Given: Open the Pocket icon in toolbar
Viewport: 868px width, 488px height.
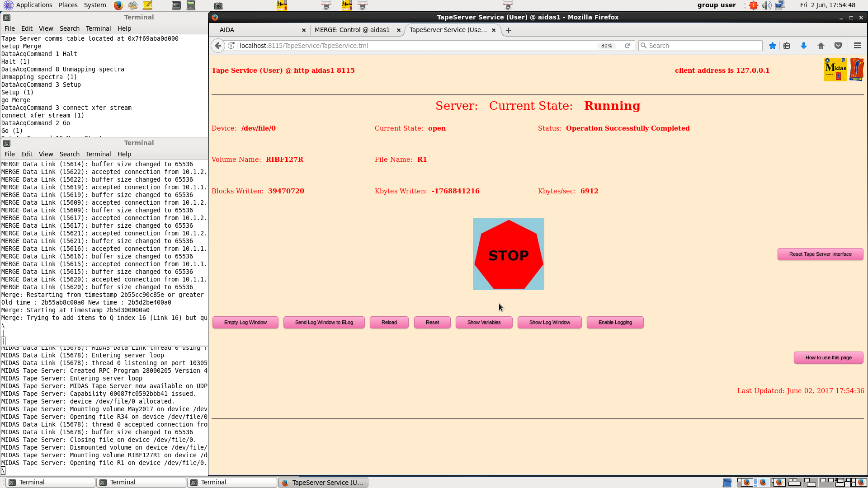Looking at the screenshot, I should point(838,46).
